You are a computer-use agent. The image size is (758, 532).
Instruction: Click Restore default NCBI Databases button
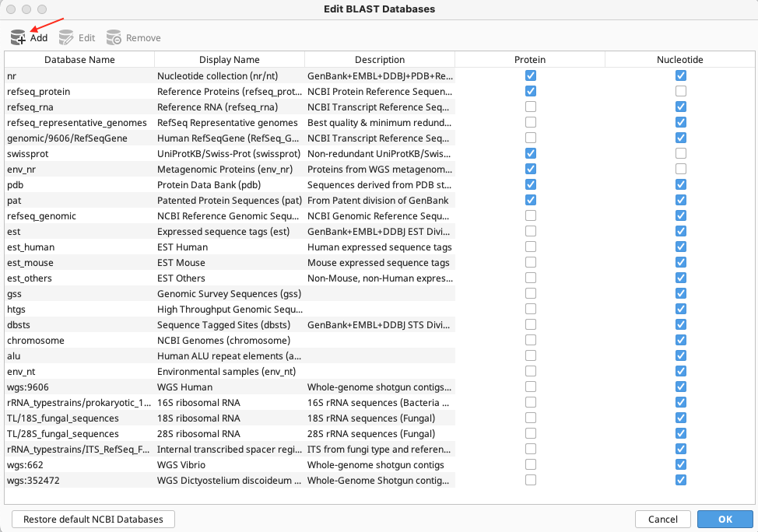tap(93, 519)
